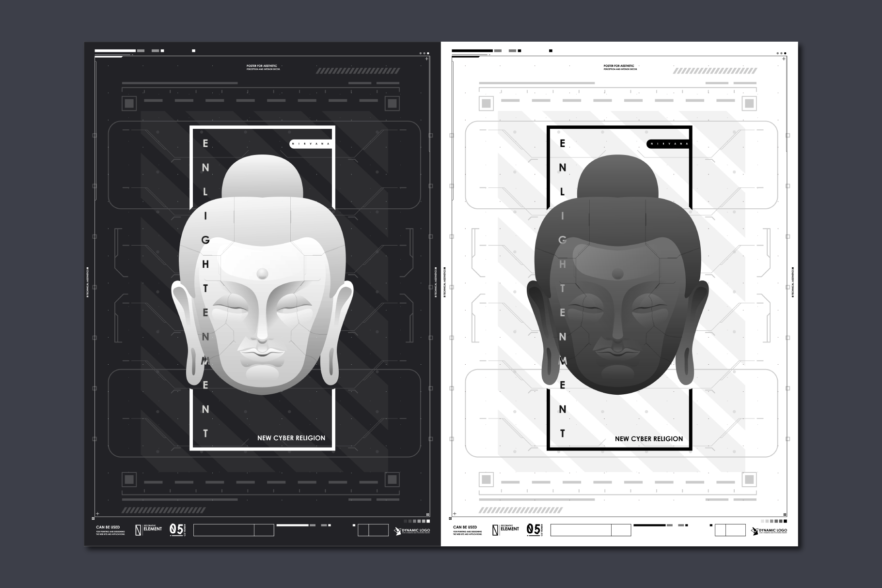Toggle the NIRVANA pill on dark poster
The width and height of the screenshot is (882, 588).
pyautogui.click(x=311, y=144)
